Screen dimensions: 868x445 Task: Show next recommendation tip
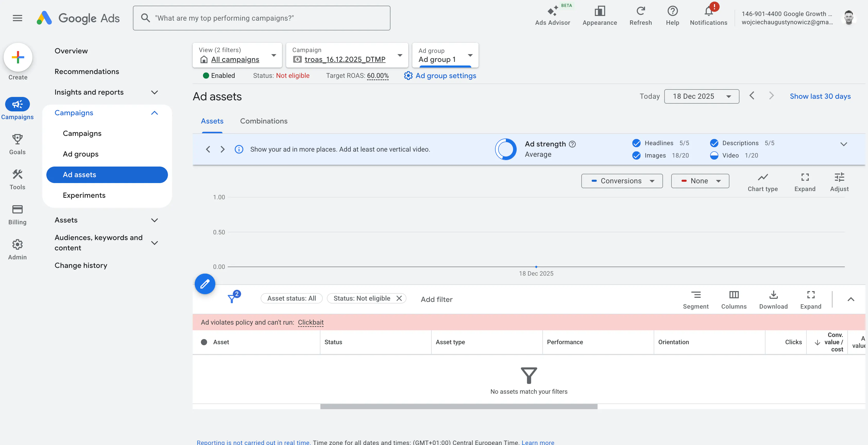tap(222, 149)
